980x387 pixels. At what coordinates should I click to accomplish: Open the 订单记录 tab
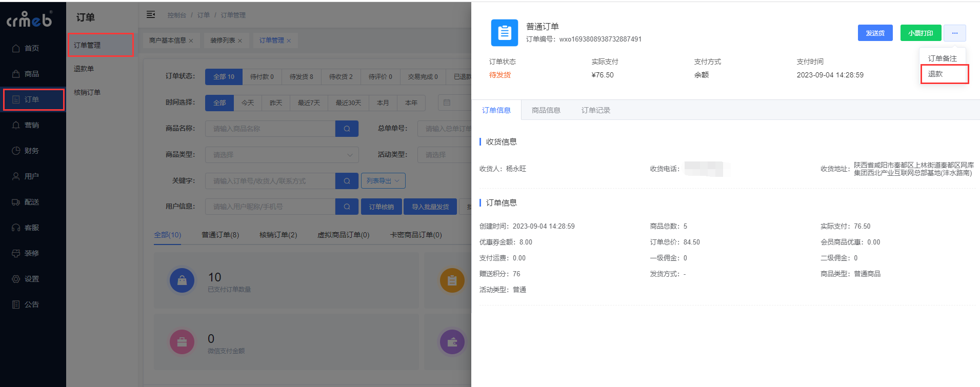pyautogui.click(x=595, y=110)
